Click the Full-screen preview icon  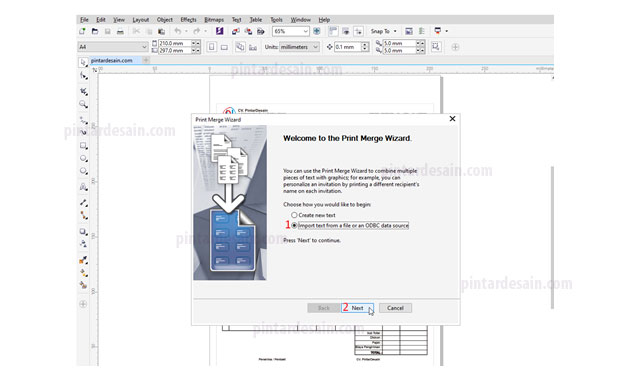click(317, 31)
